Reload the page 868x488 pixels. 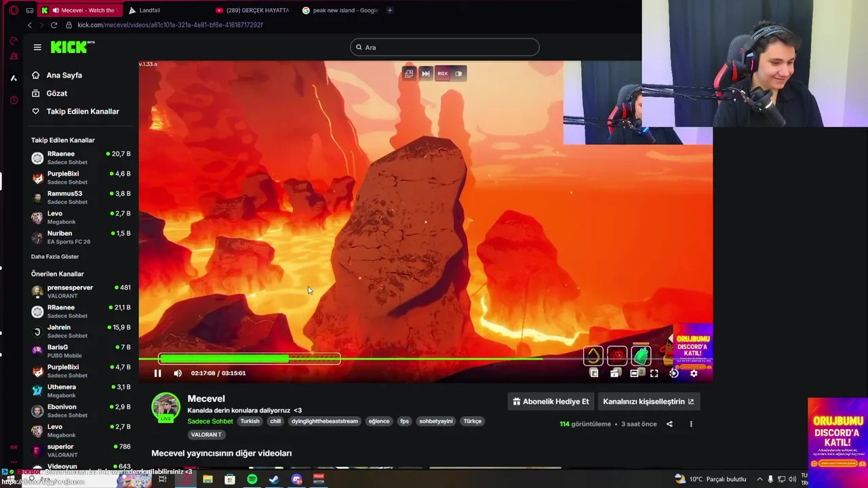54,25
